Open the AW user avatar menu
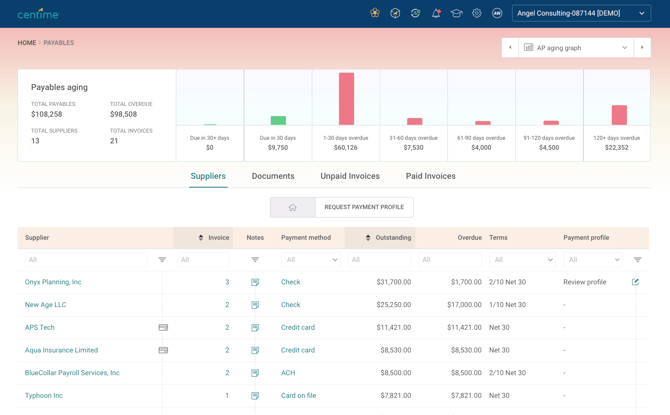 click(x=497, y=13)
